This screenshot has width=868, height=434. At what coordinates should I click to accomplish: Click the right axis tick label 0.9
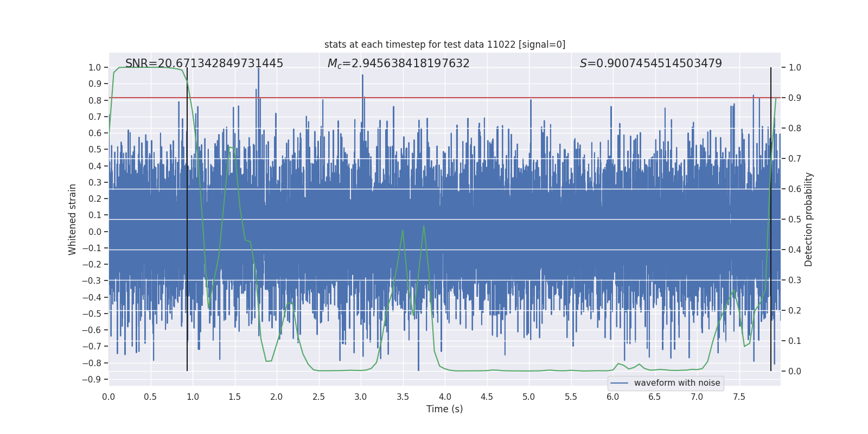pos(795,98)
